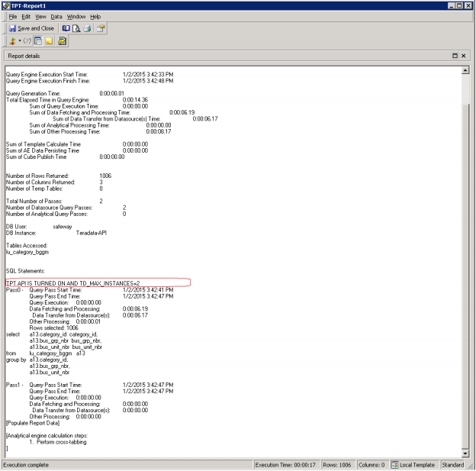Toggle the yellow notes icon
The image size is (476, 471).
tap(49, 41)
